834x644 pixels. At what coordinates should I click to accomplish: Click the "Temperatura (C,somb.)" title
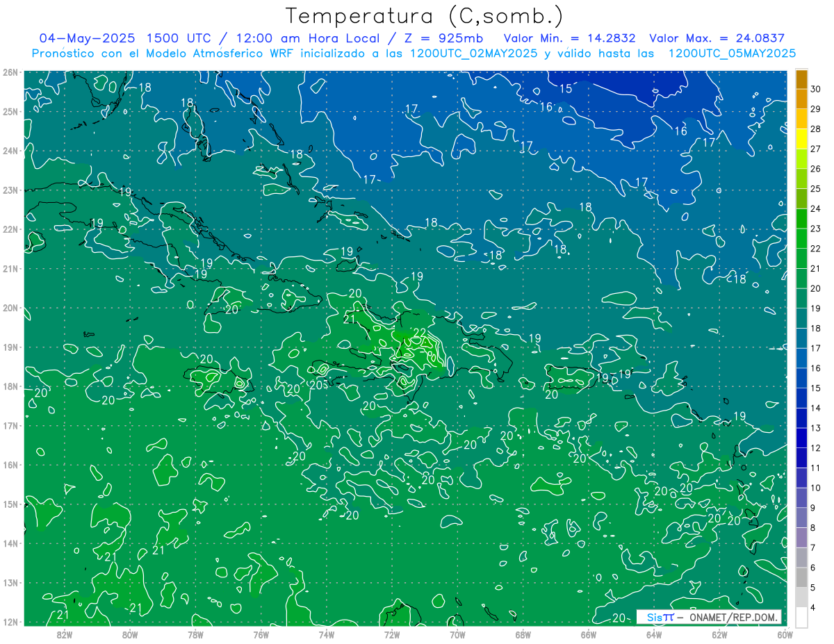[424, 15]
